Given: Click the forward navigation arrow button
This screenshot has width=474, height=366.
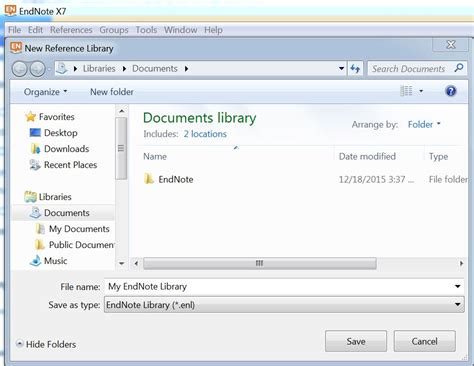Looking at the screenshot, I should (x=37, y=69).
